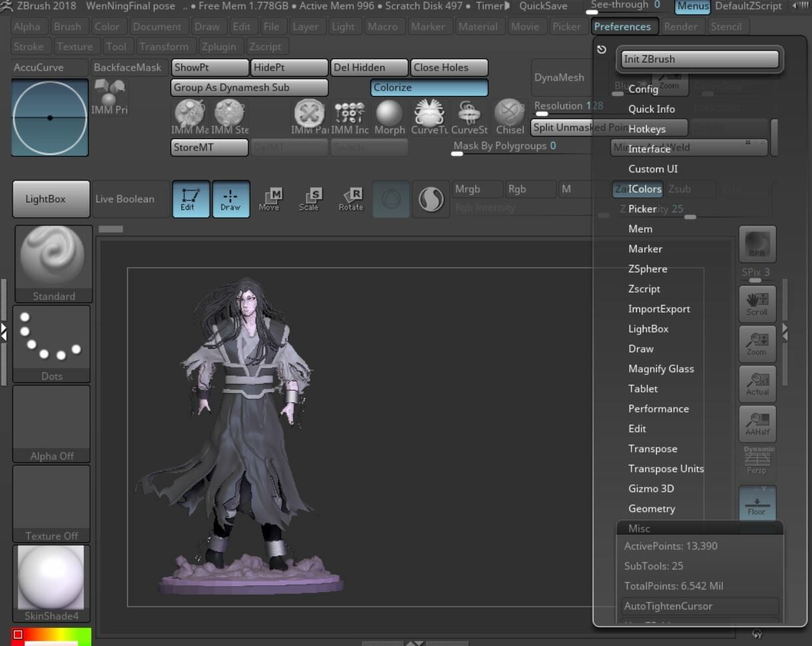Select the Rotate transform tool
Viewport: 812px width, 646px height.
[x=351, y=198]
